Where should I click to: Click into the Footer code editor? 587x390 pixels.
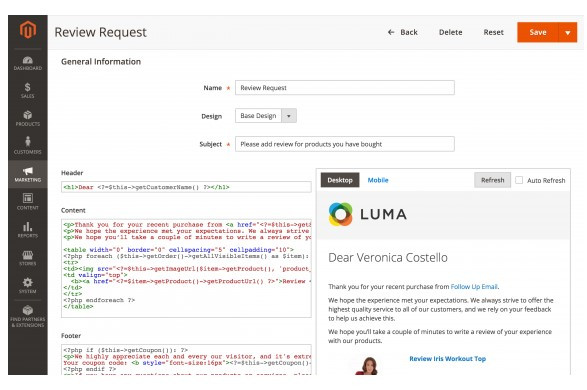(x=186, y=359)
